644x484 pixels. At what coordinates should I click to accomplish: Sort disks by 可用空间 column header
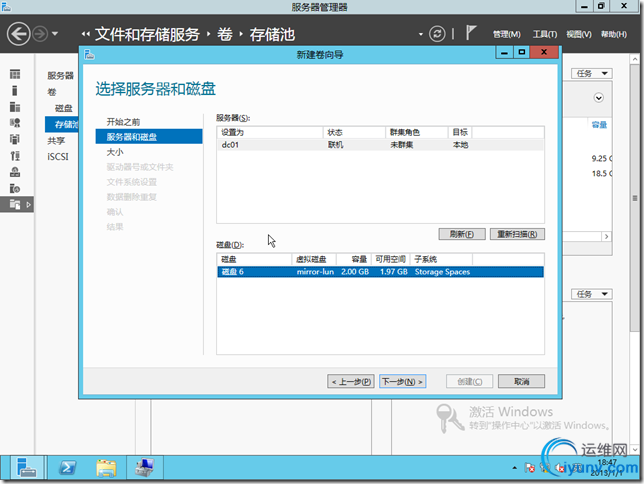(390, 259)
